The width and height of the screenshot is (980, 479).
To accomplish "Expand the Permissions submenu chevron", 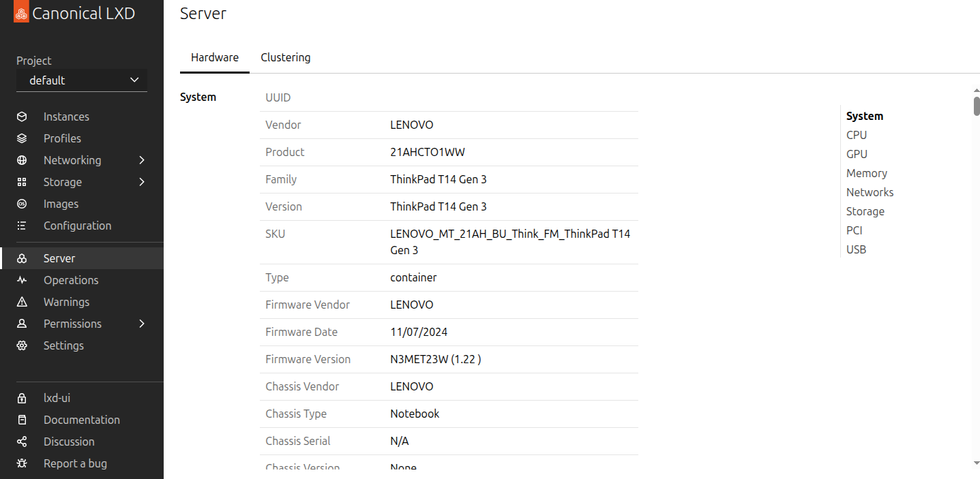I will 142,324.
